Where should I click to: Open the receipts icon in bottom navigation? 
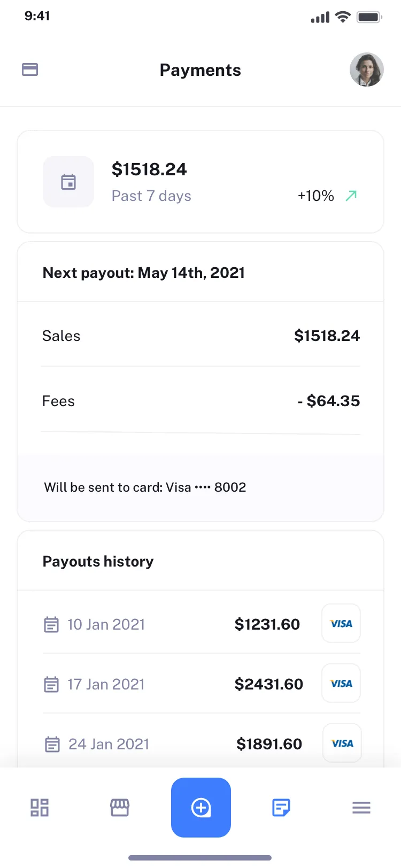tap(281, 808)
